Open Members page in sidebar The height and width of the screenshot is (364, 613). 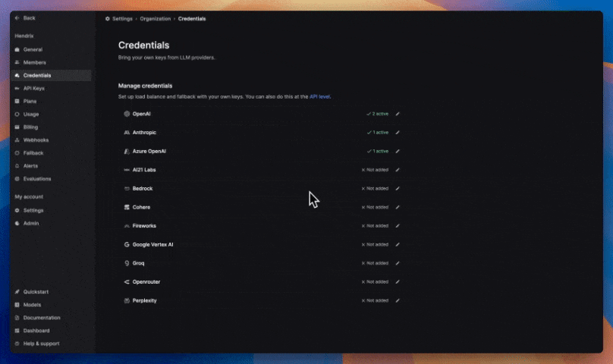(51, 62)
